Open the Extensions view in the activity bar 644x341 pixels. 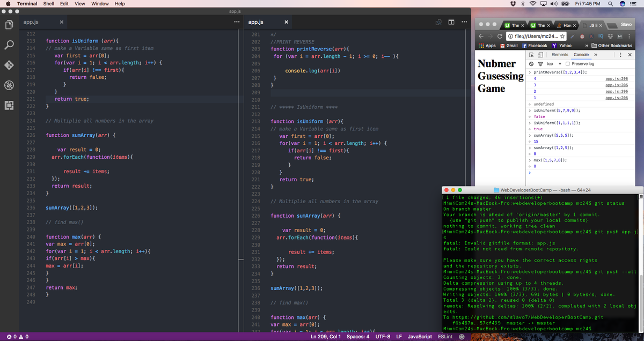9,105
